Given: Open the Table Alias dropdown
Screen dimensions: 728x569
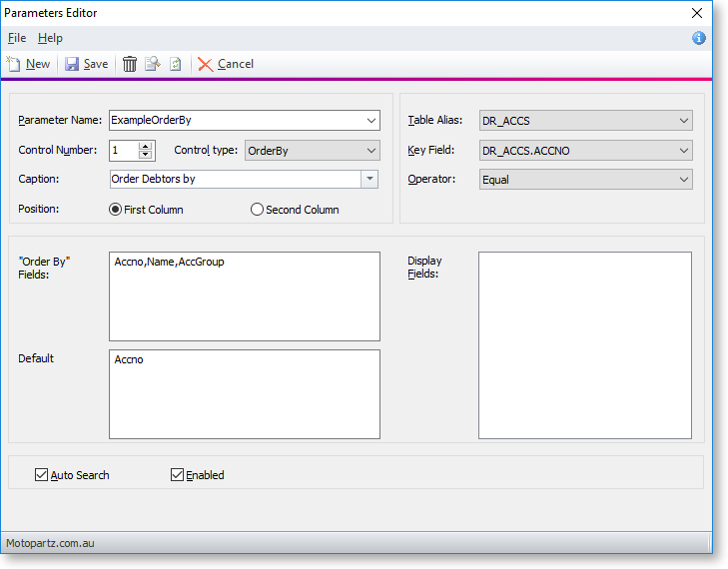Looking at the screenshot, I should coord(683,121).
